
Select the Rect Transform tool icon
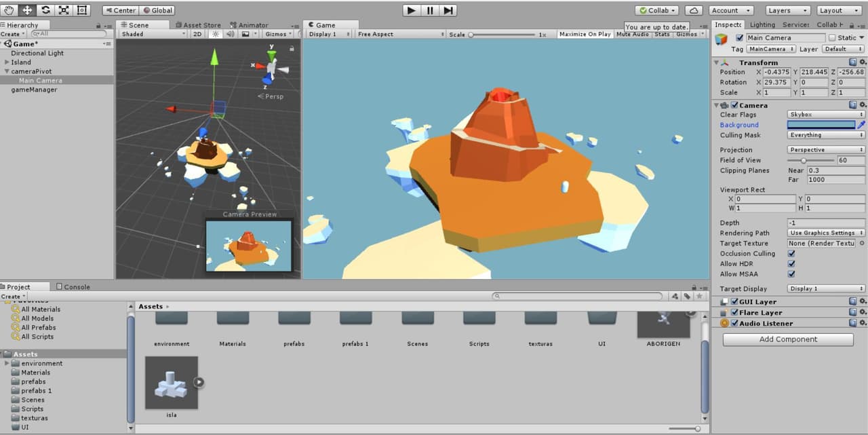point(82,10)
